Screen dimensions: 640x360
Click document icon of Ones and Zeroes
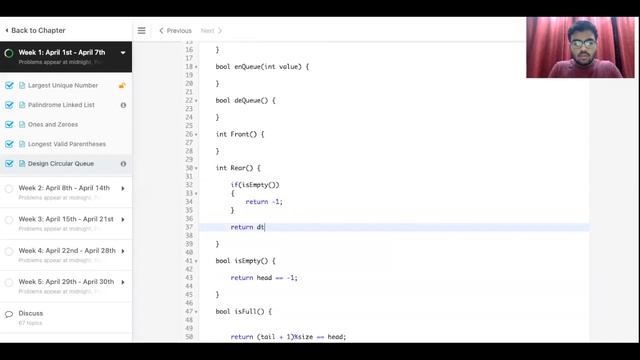coord(22,124)
